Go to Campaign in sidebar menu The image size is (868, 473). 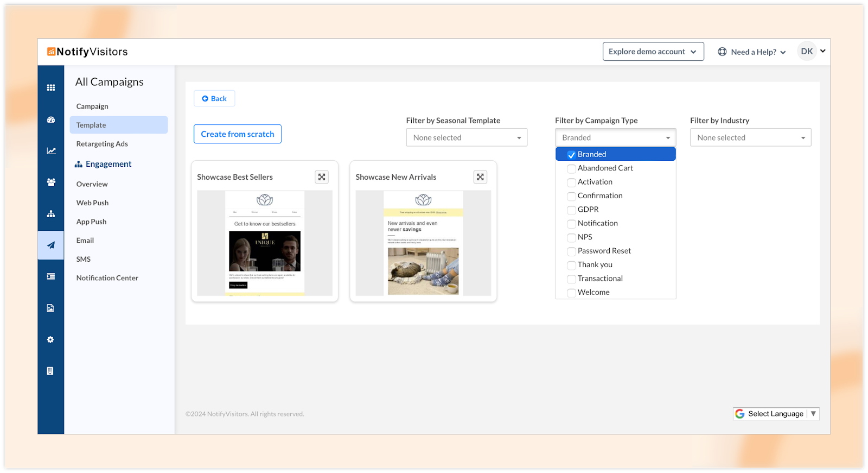92,106
